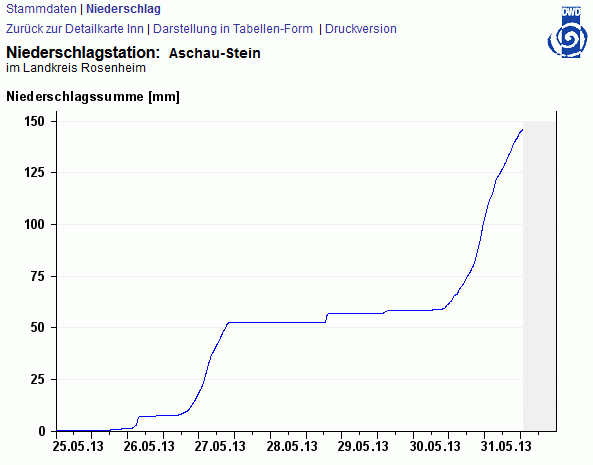Click the 100 value on the y-axis
Viewport: 593px width, 465px height.
tap(34, 225)
